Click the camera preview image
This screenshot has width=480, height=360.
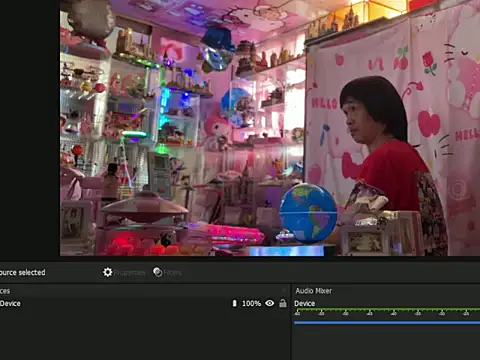click(x=270, y=128)
